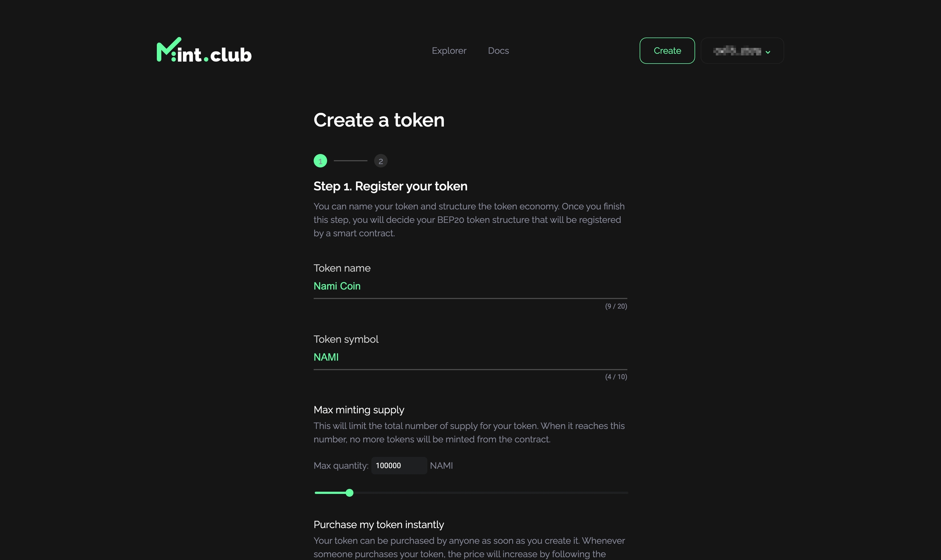Click the chevron arrow beside wallet address
Image resolution: width=941 pixels, height=560 pixels.
[x=768, y=52]
